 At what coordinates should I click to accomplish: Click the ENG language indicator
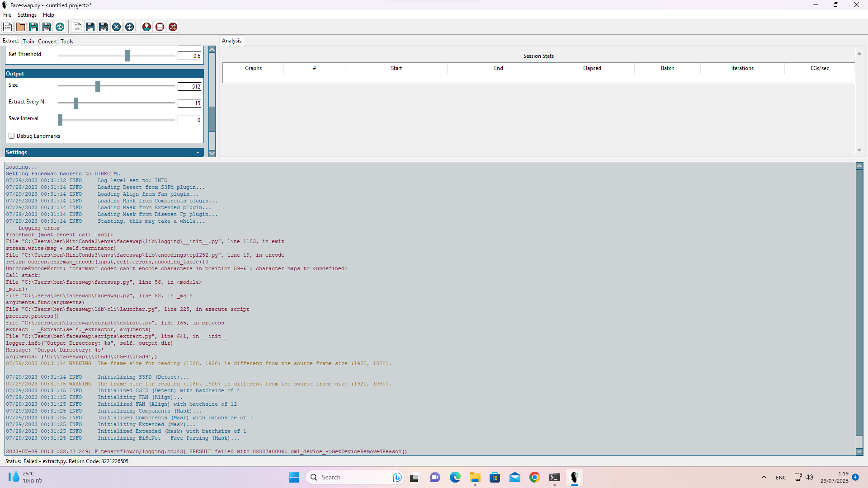(781, 478)
